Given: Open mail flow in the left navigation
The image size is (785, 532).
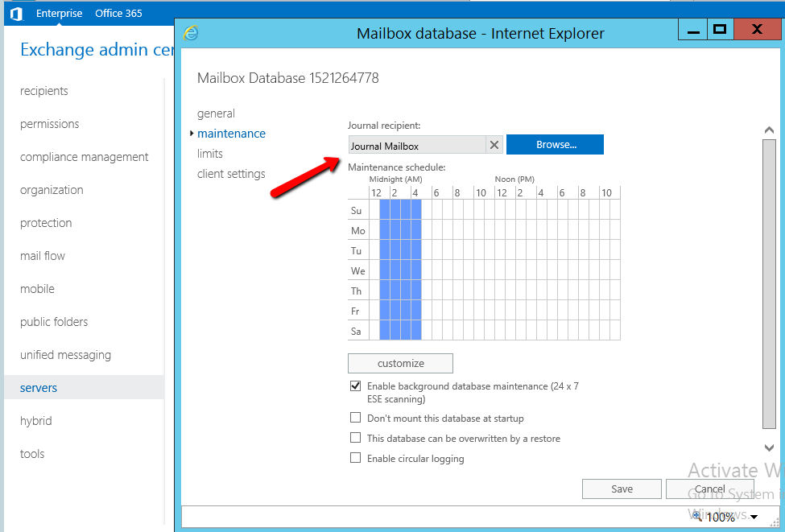Looking at the screenshot, I should click(x=43, y=256).
